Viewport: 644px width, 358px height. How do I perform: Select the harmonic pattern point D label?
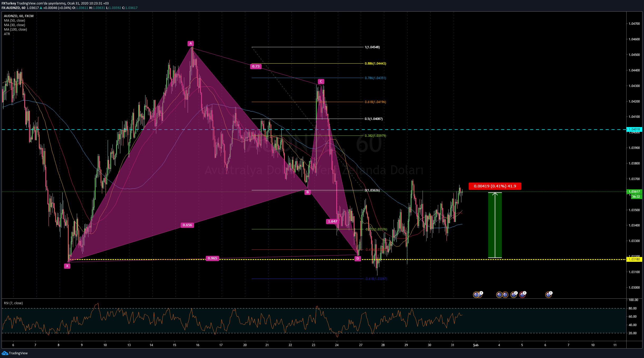click(358, 259)
